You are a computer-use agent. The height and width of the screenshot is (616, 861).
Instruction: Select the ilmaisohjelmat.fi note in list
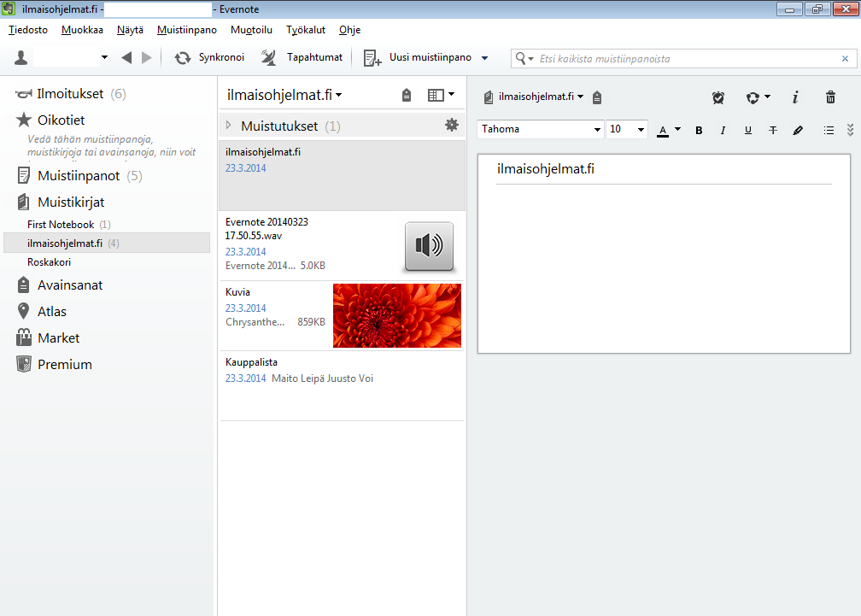[x=342, y=176]
